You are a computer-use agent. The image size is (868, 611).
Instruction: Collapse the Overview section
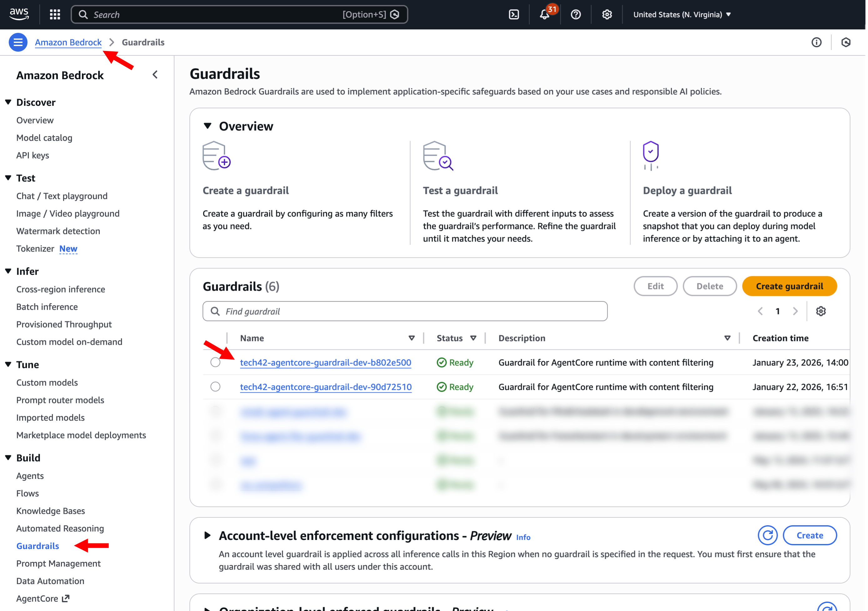click(x=208, y=126)
